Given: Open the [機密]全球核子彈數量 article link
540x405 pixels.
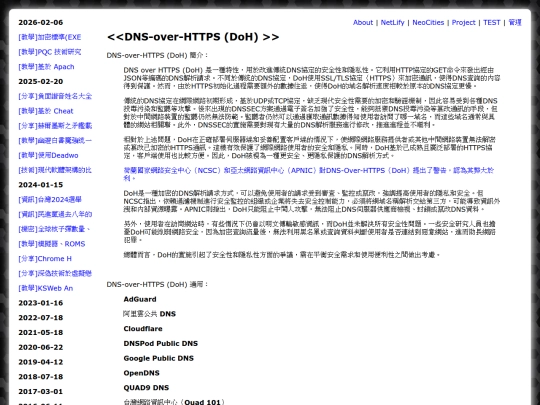Looking at the screenshot, I should pyautogui.click(x=54, y=229).
